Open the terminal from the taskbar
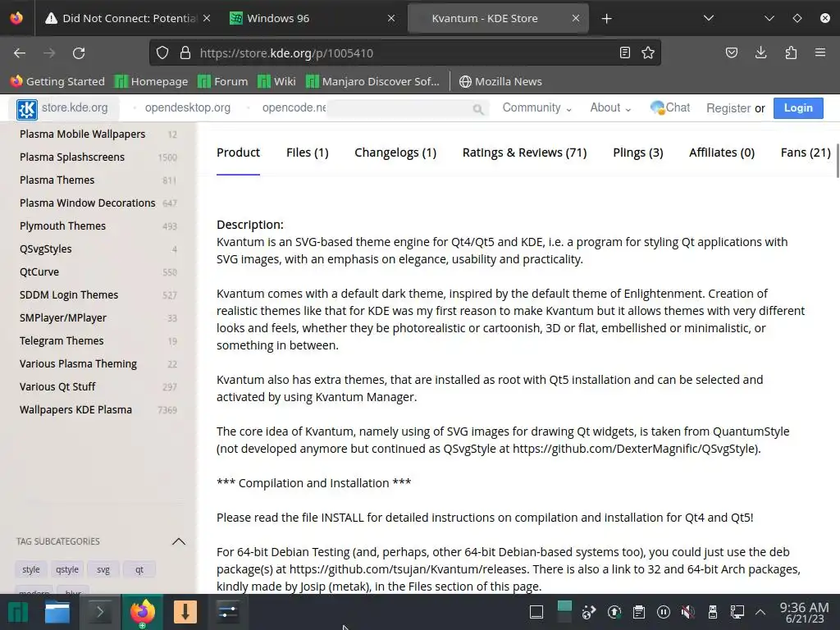 99,612
